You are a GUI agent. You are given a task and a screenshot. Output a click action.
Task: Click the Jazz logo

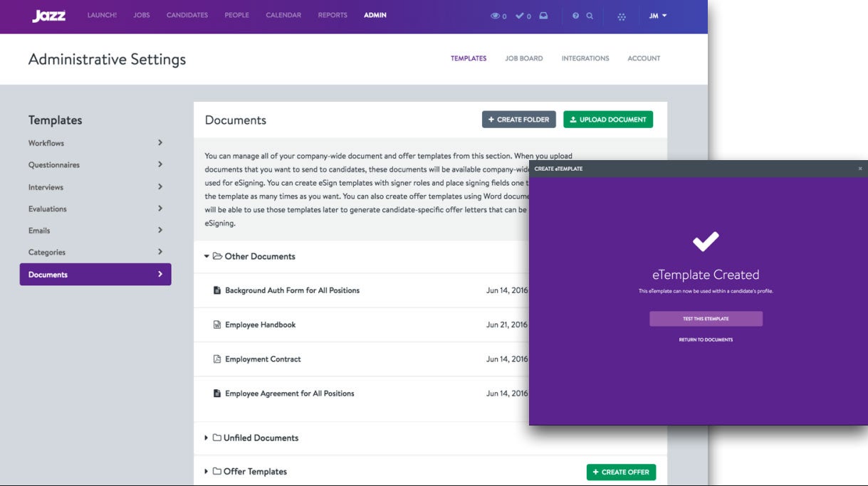tap(49, 16)
